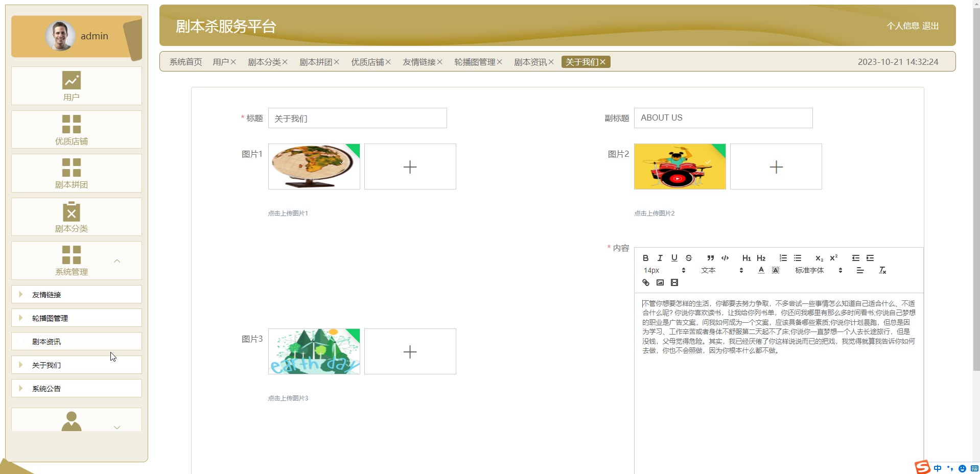Screen dimensions: 980x474
Task: Insert a hyperlink in the editor
Action: pos(645,282)
